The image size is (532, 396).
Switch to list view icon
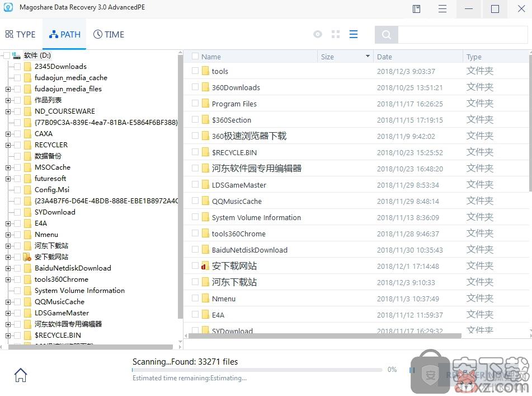coord(353,34)
